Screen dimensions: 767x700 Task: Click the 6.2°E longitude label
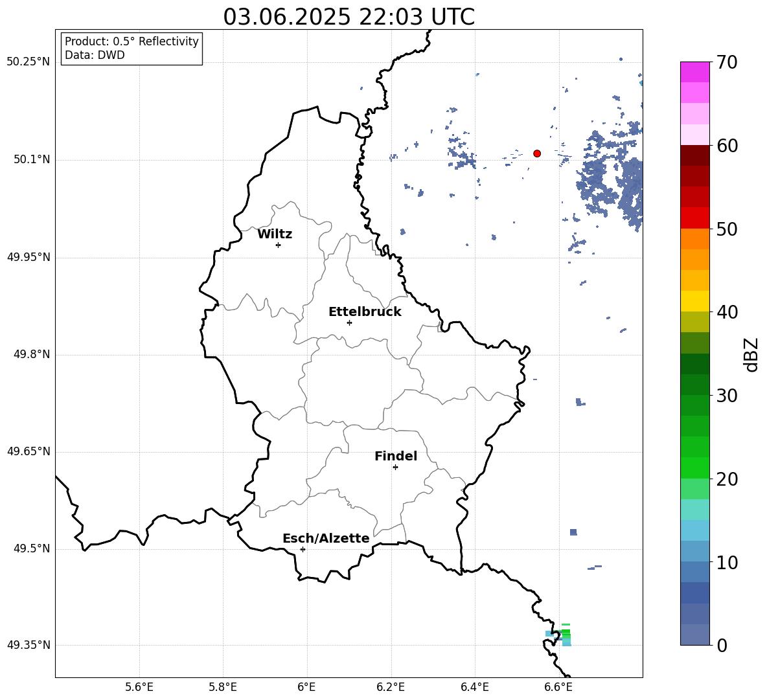point(391,687)
